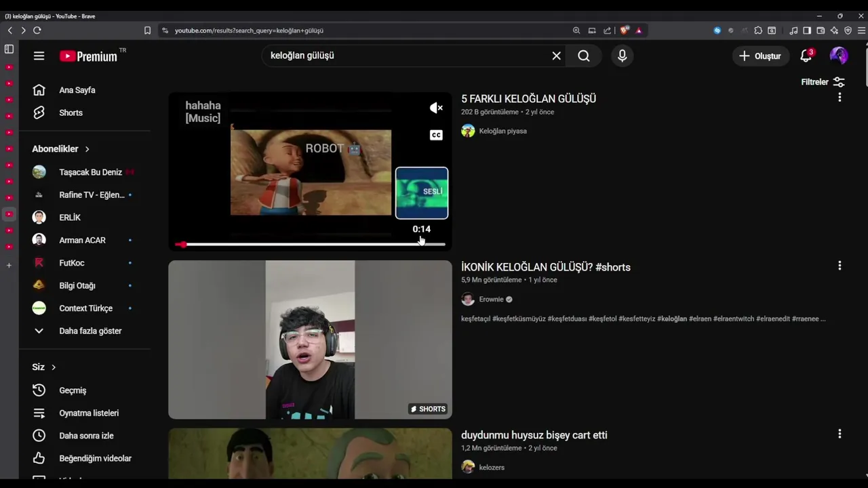Open options for İKONİK KELOĞLAN GÜLÜŞÜ video

click(840, 266)
